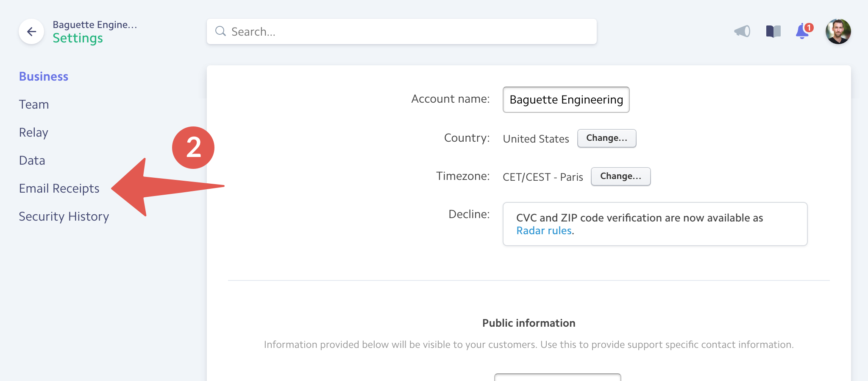The width and height of the screenshot is (868, 381).
Task: Click the back arrow button
Action: 31,31
